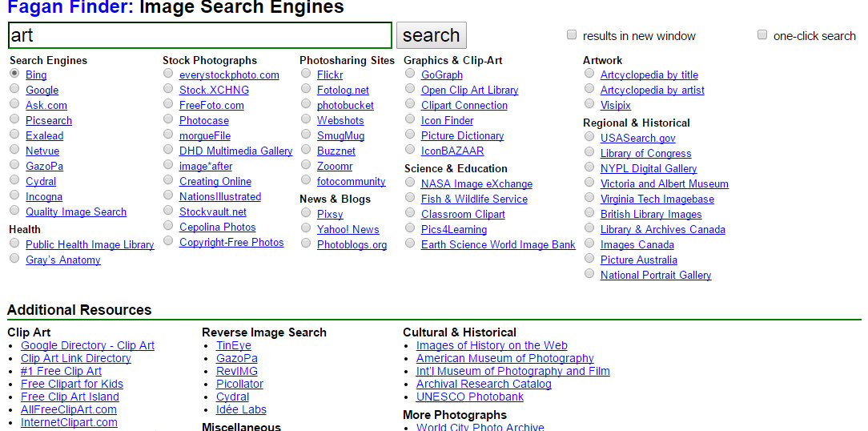Open the Stockvault.net link
This screenshot has width=868, height=431.
(x=213, y=211)
